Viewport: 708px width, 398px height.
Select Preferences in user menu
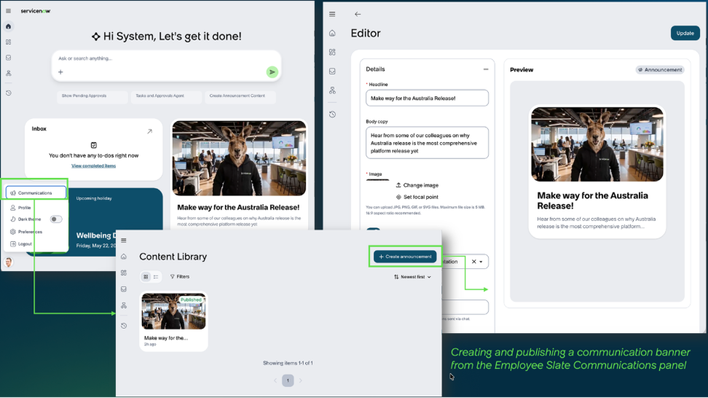coord(26,232)
